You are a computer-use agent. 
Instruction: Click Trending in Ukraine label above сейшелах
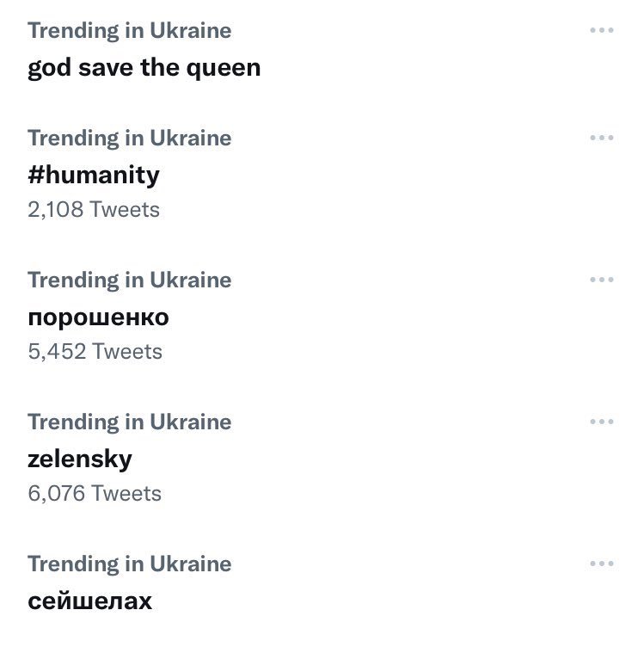tap(130, 564)
